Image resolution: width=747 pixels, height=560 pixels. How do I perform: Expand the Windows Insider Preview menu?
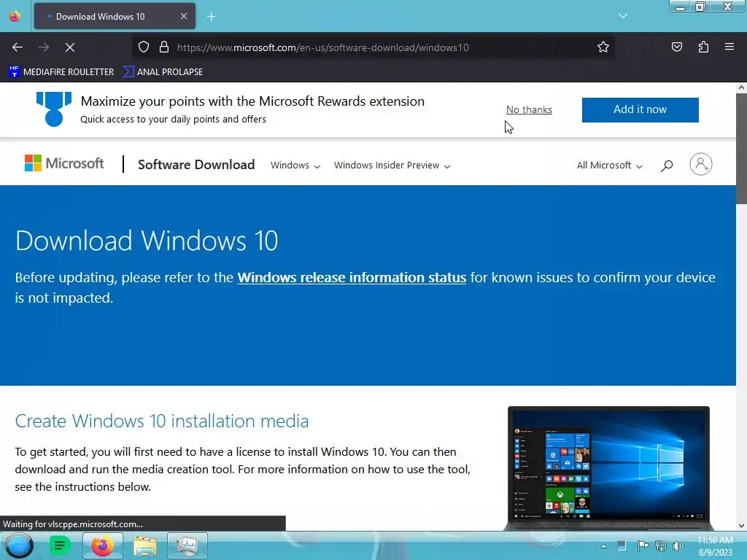tap(392, 166)
